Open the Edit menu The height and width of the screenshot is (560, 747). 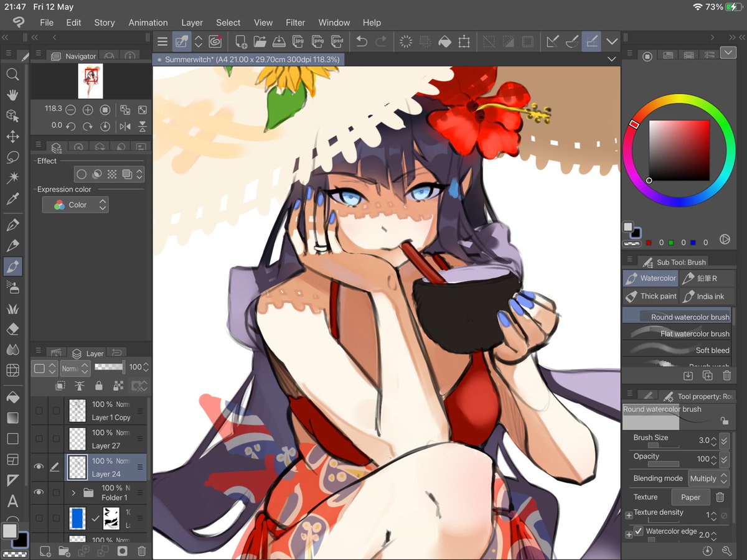(x=73, y=22)
